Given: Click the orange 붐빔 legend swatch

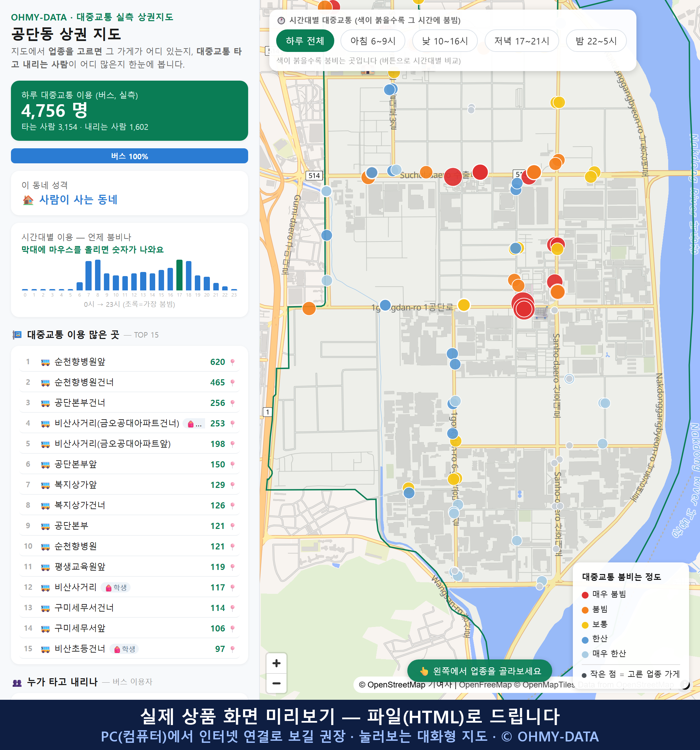Looking at the screenshot, I should pyautogui.click(x=585, y=610).
